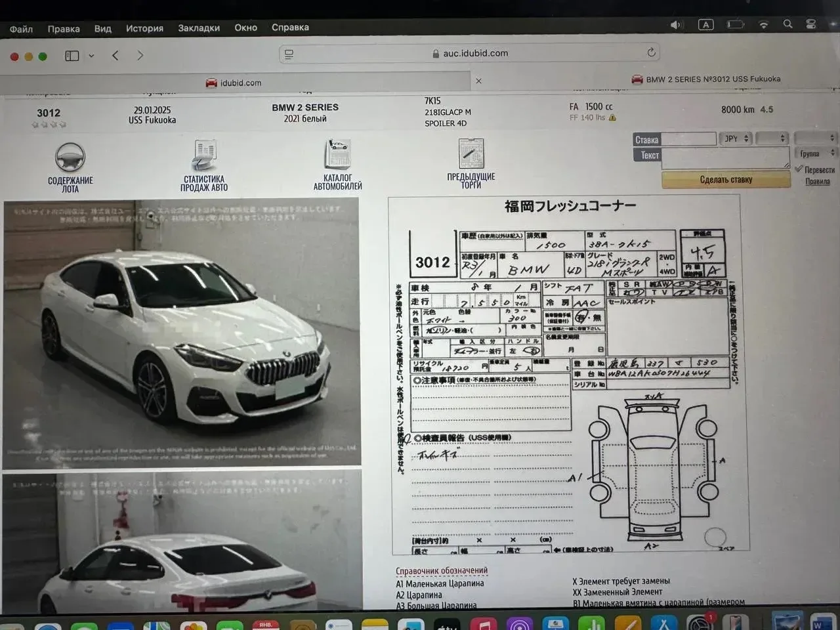Open keyboard input source icon in menu bar
The image size is (840, 630).
click(706, 25)
